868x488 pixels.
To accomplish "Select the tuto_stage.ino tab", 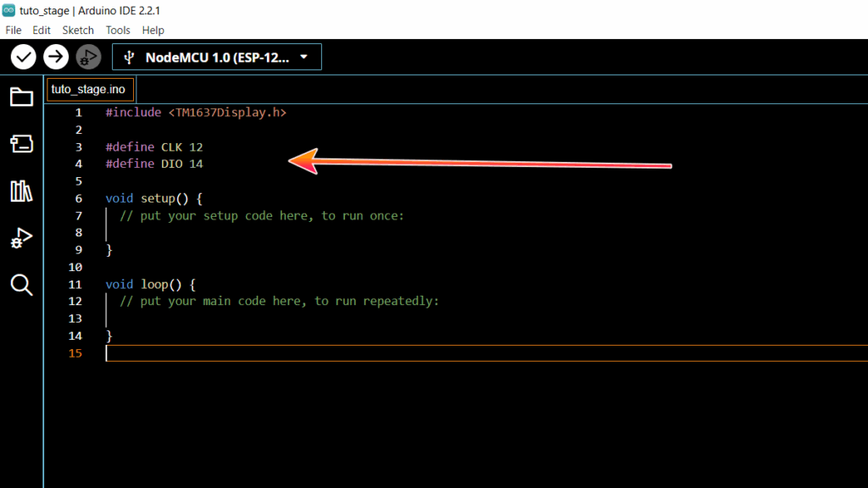I will (x=90, y=90).
